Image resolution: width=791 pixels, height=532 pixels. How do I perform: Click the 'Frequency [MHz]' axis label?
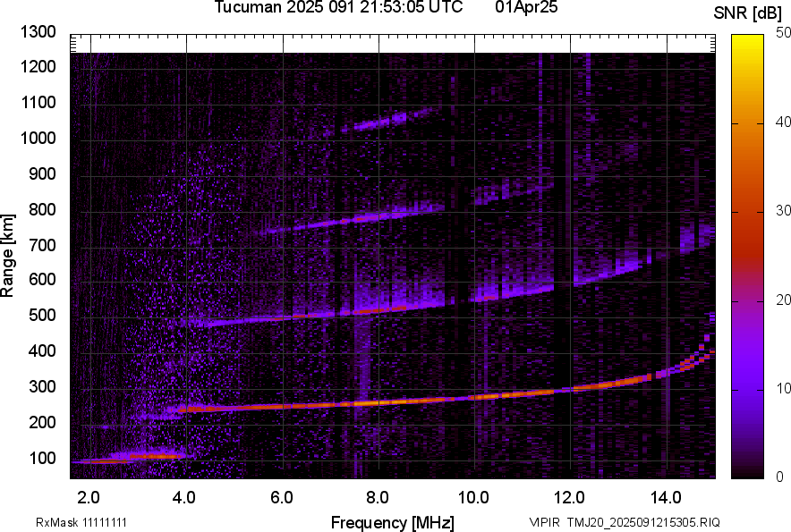(x=393, y=522)
